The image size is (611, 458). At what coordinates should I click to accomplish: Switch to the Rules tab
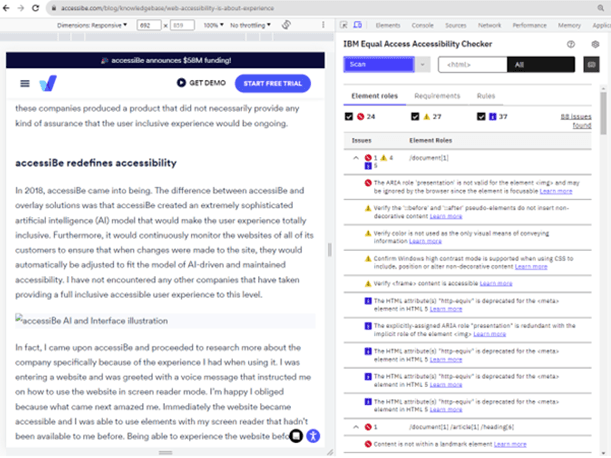486,96
